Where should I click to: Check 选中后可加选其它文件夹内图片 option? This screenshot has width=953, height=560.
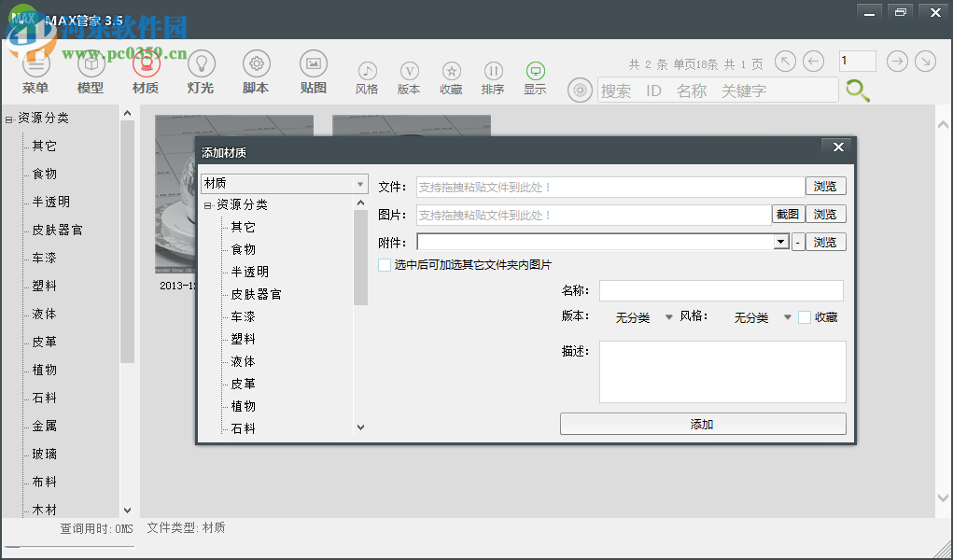[x=384, y=264]
